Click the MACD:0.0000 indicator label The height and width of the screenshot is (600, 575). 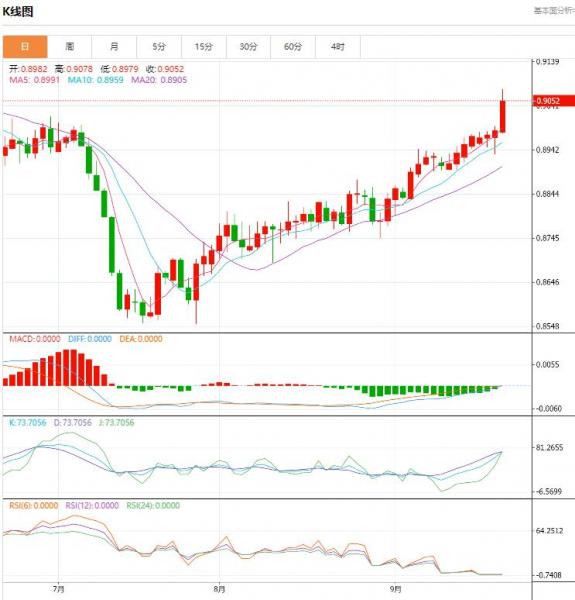(x=35, y=339)
